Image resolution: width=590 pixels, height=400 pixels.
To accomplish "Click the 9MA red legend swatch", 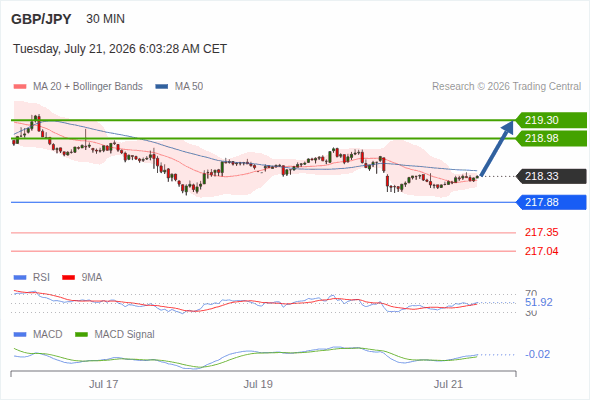I will tap(68, 278).
